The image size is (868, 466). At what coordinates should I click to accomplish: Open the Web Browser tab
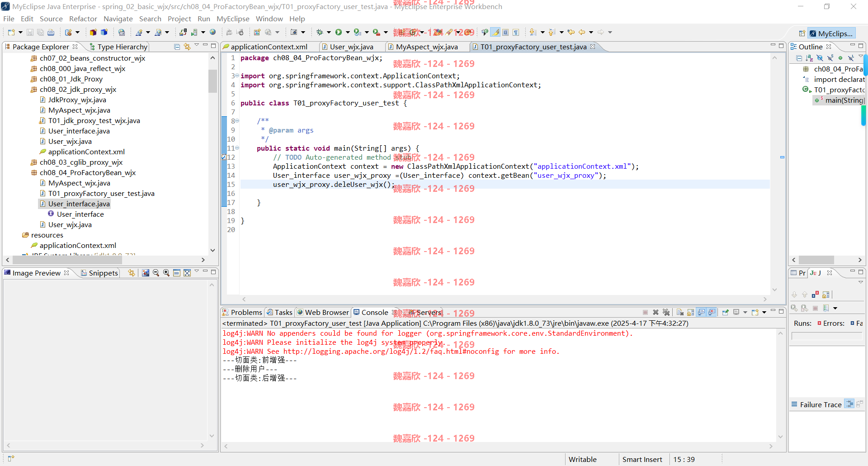(x=323, y=312)
